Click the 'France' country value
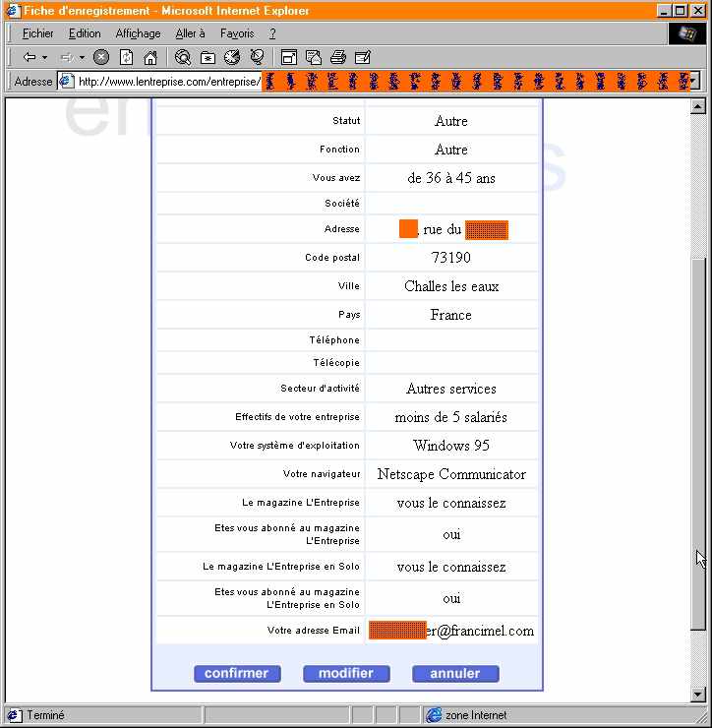This screenshot has height=728, width=712. click(x=450, y=315)
